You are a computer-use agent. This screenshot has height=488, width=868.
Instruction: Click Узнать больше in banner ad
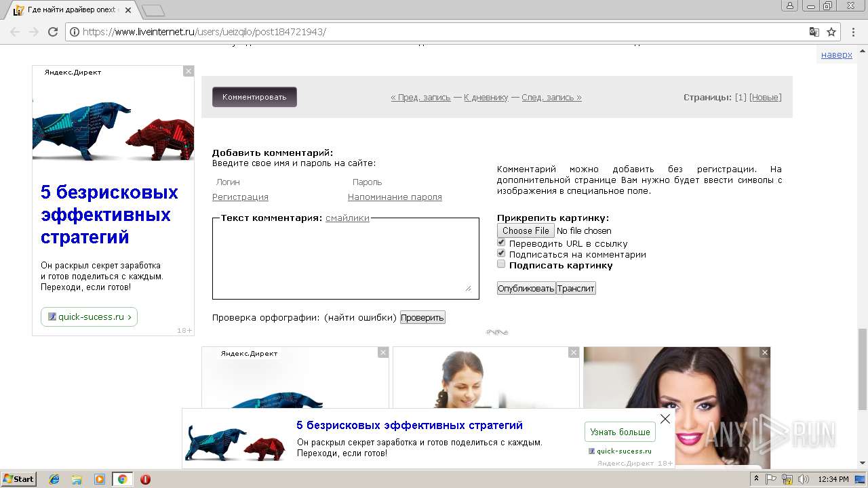[620, 432]
